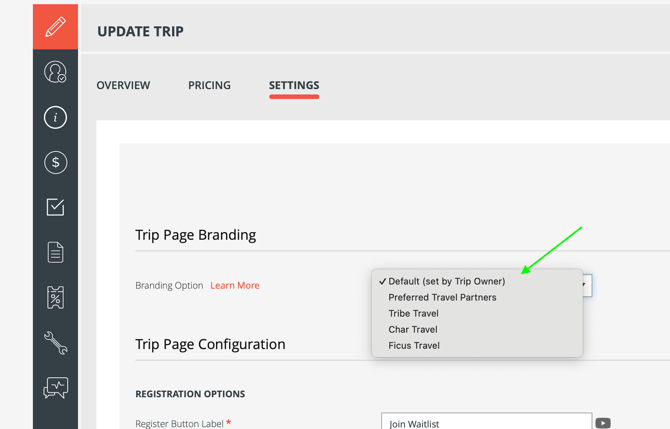670x429 pixels.
Task: Click the document page icon in sidebar
Action: 55,252
